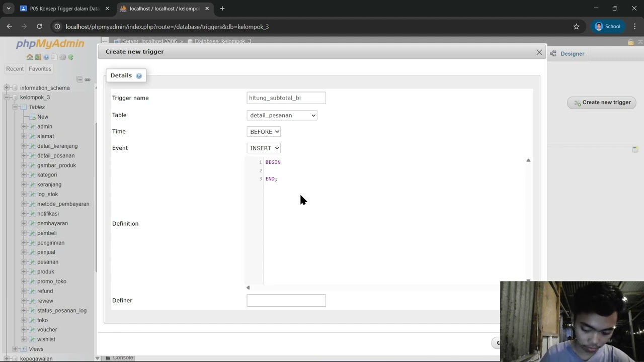This screenshot has height=362, width=644.
Task: Close the Create new trigger dialog
Action: tap(539, 52)
